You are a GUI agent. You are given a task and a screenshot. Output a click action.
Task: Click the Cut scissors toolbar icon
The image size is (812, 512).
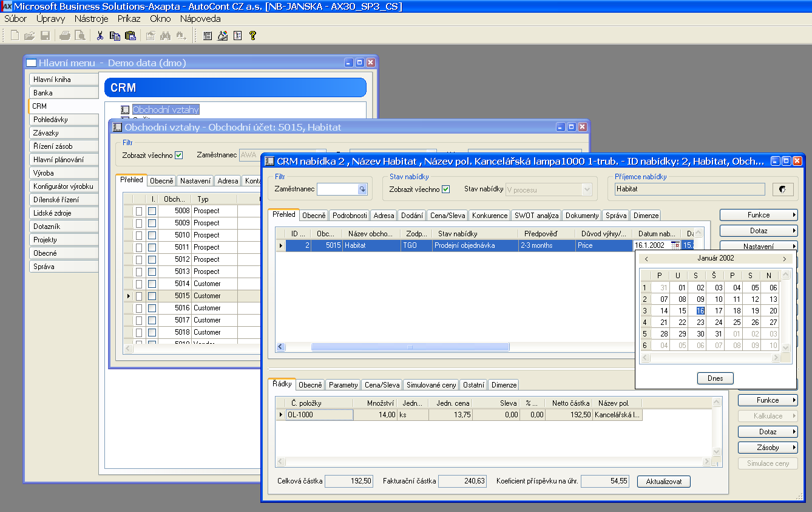[100, 36]
